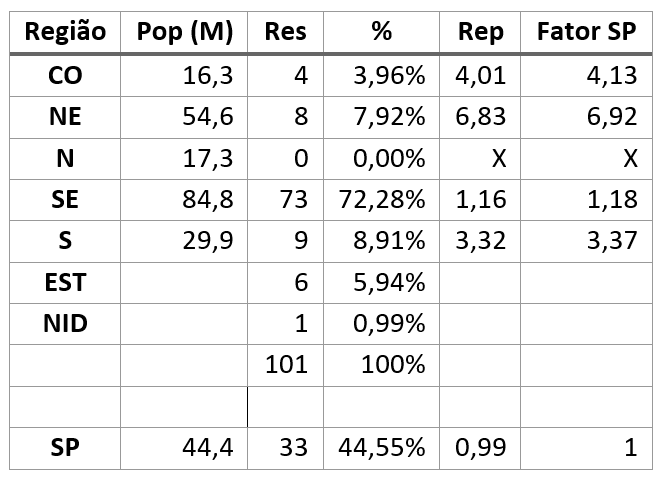Select the Res header cell

click(x=285, y=32)
